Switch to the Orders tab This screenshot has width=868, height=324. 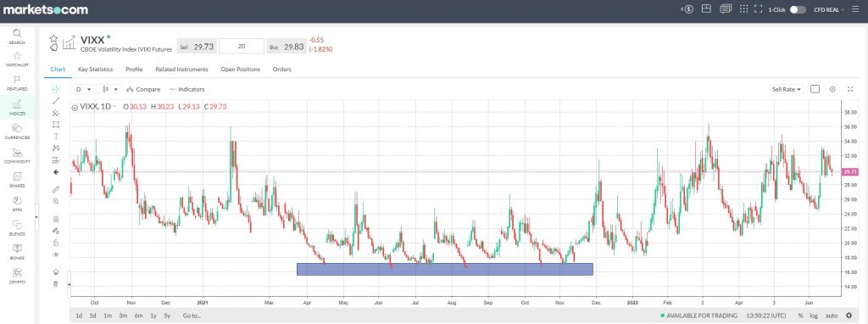point(281,70)
